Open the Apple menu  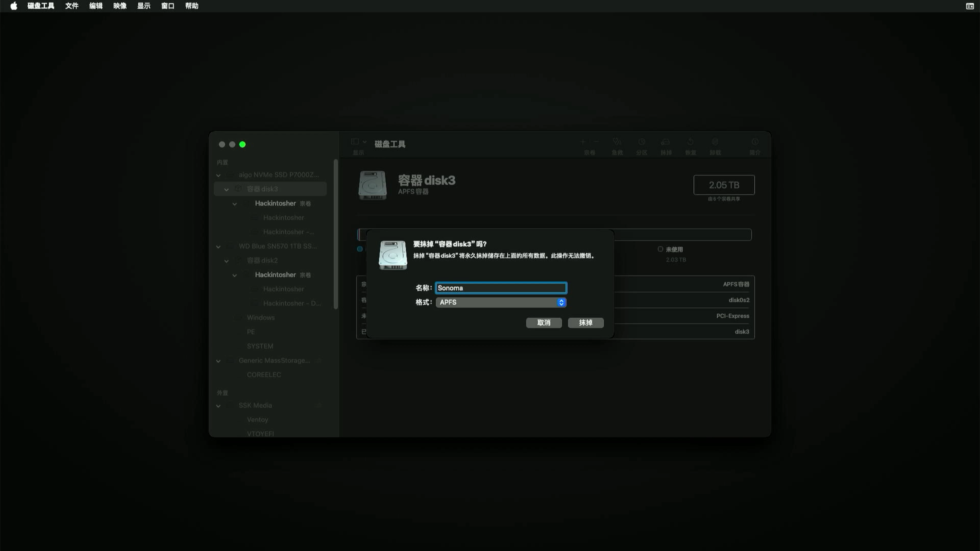pyautogui.click(x=14, y=6)
